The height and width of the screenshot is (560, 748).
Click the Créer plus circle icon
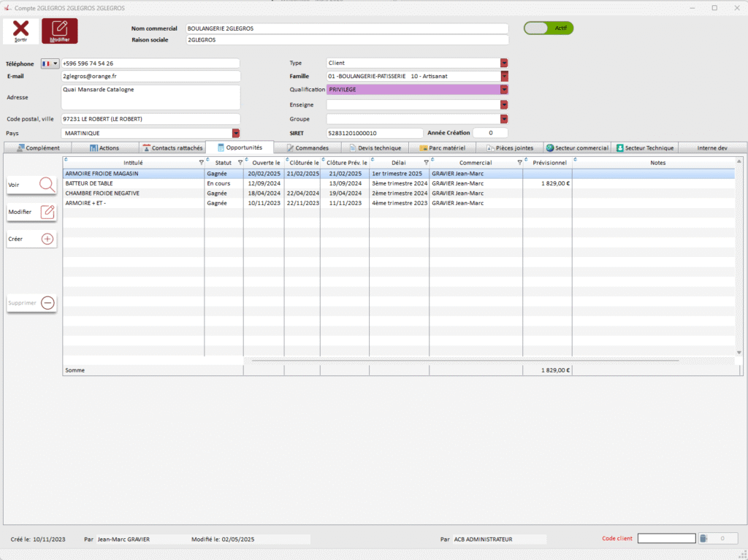(x=47, y=239)
